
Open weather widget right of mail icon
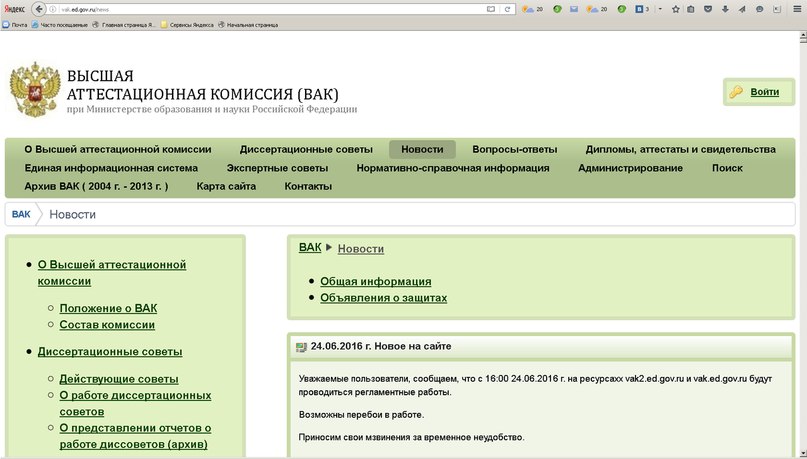coord(597,9)
